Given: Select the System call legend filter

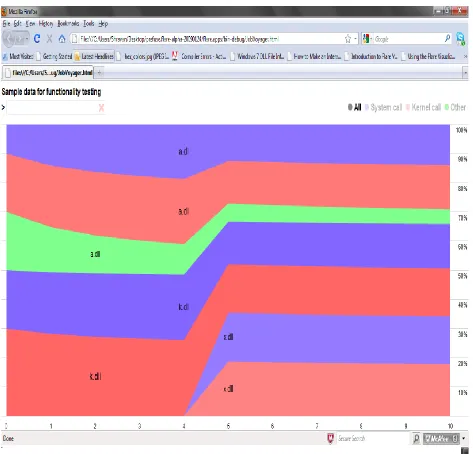Looking at the screenshot, I should point(383,107).
